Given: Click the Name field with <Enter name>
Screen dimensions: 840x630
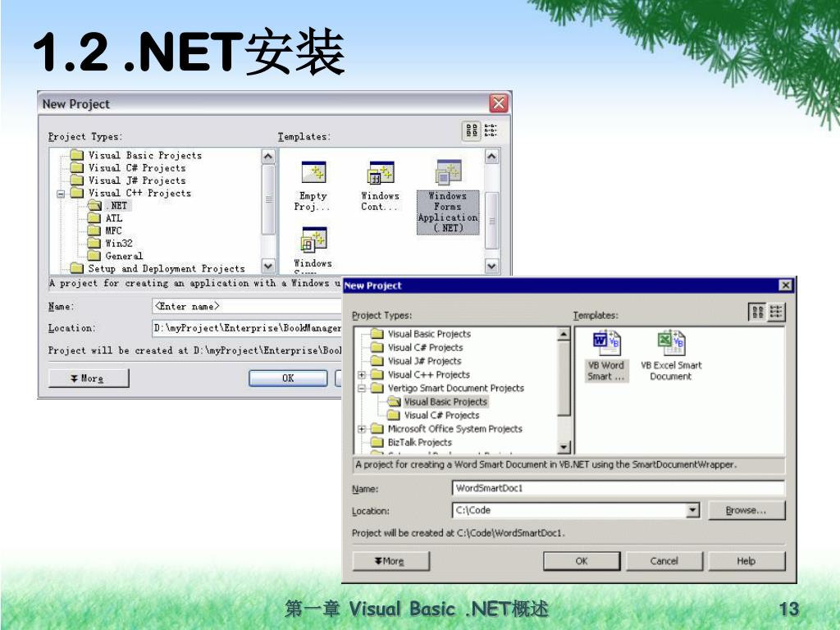Looking at the screenshot, I should pos(247,307).
